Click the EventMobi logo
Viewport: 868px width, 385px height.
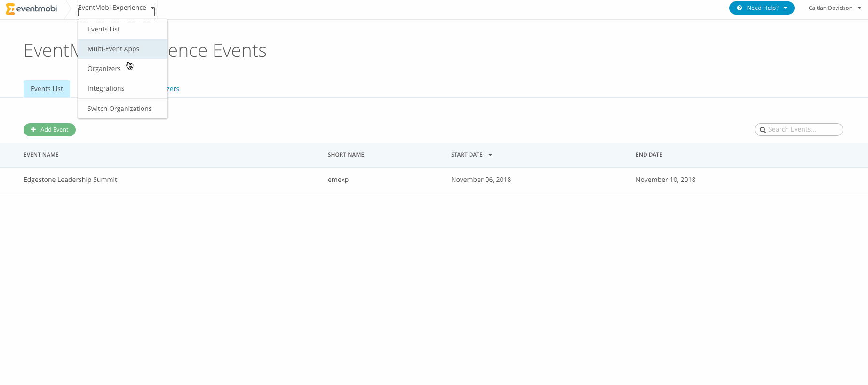coord(31,8)
